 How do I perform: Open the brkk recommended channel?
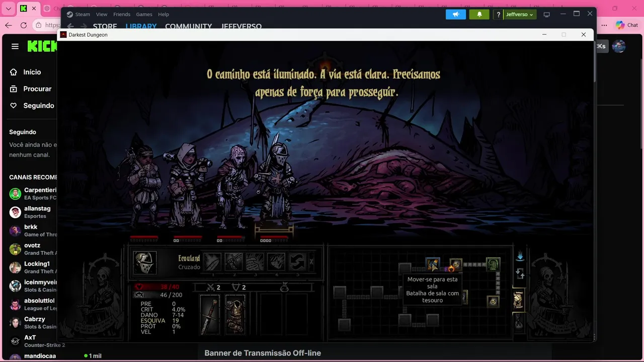click(x=32, y=230)
